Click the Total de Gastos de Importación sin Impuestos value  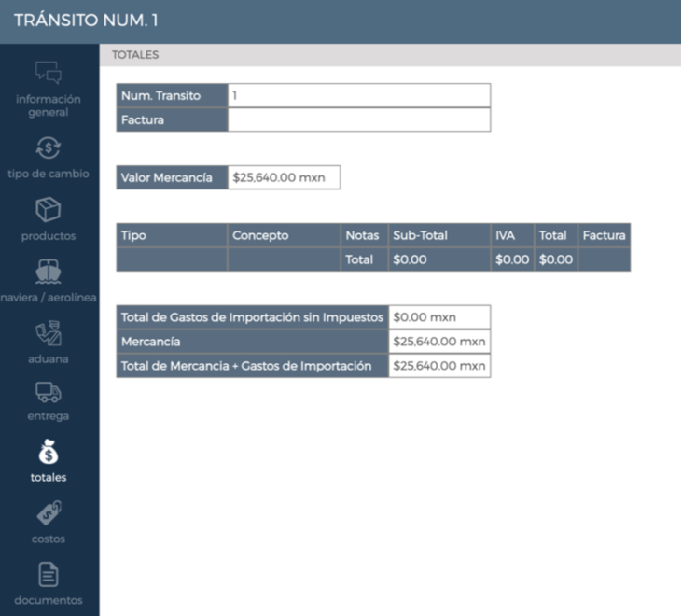(439, 317)
